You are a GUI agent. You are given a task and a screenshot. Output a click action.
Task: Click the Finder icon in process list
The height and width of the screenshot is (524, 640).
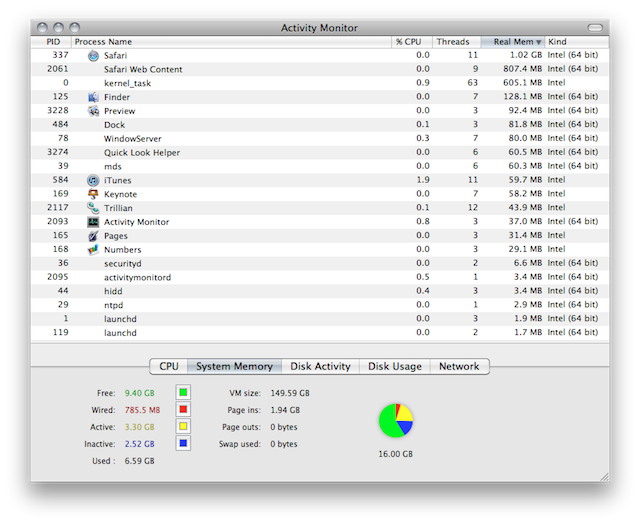tap(93, 97)
